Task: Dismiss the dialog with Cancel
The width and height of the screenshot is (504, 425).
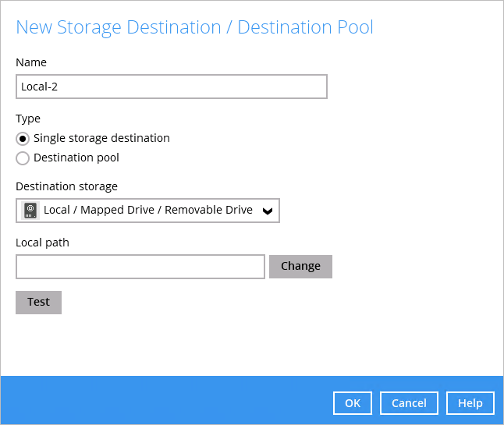Action: coord(409,403)
